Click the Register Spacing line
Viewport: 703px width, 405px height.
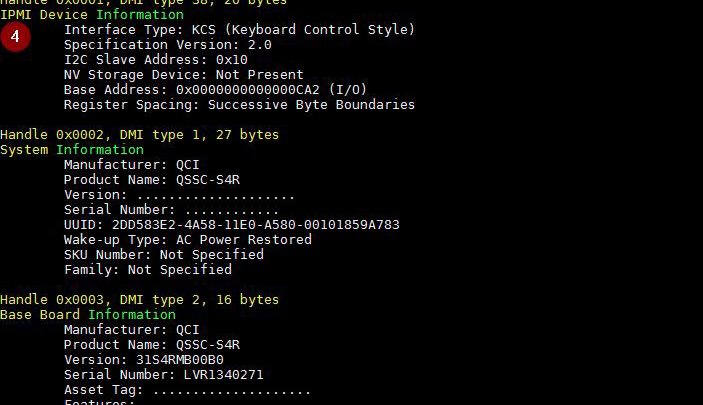239,105
